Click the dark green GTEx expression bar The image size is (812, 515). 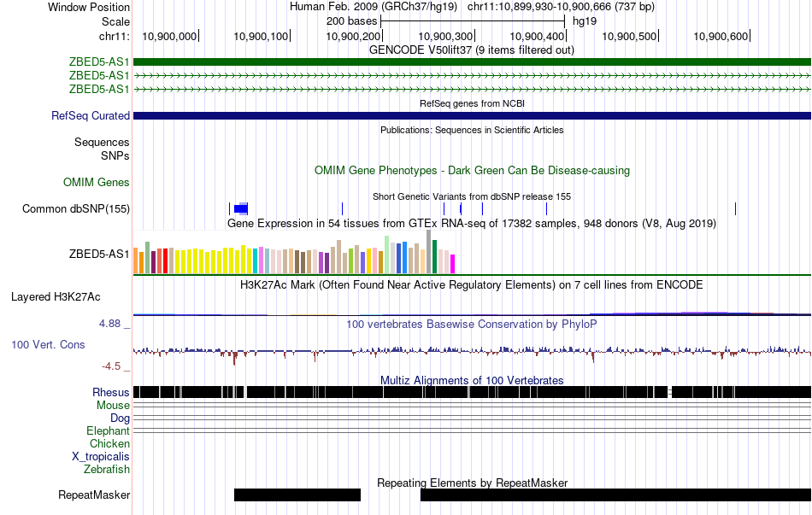pos(435,256)
